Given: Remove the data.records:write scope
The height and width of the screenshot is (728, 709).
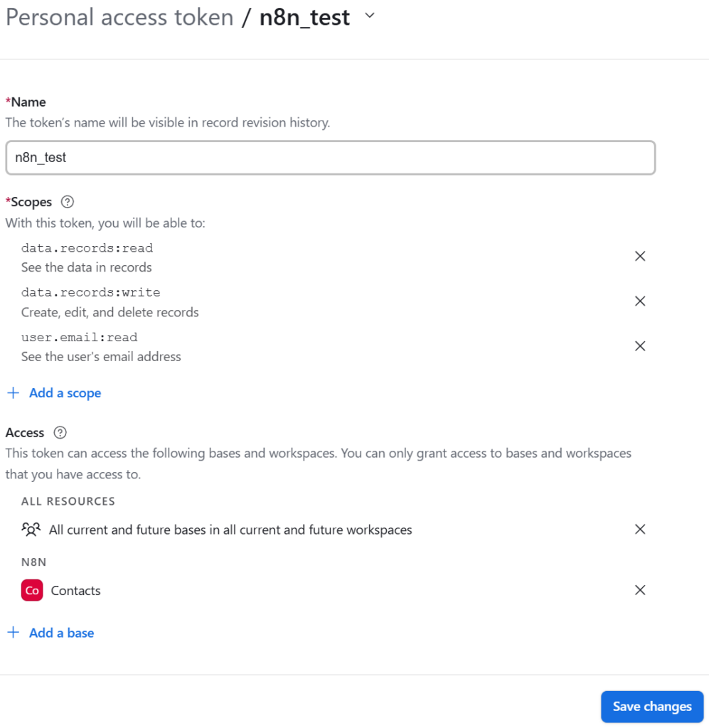Looking at the screenshot, I should 640,301.
